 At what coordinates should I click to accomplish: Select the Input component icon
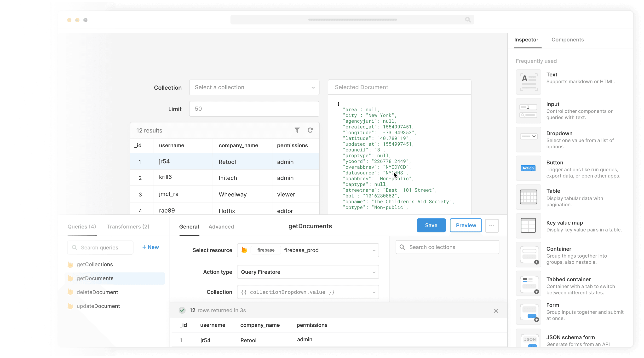coord(528,111)
